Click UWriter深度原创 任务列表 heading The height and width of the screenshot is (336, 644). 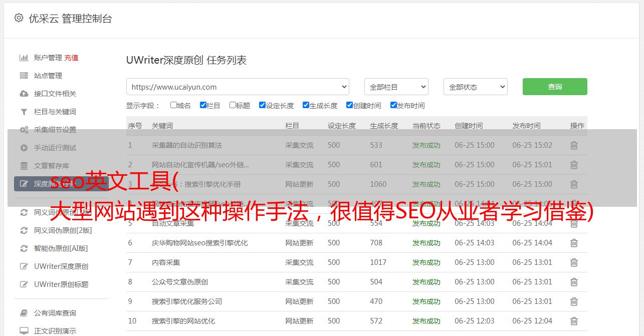(x=186, y=60)
